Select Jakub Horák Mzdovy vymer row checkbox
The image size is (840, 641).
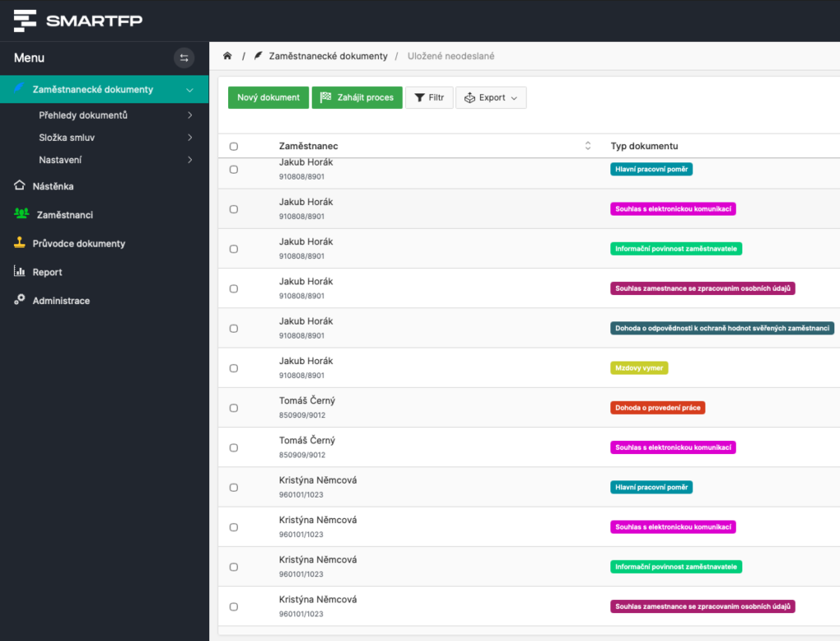coord(234,368)
